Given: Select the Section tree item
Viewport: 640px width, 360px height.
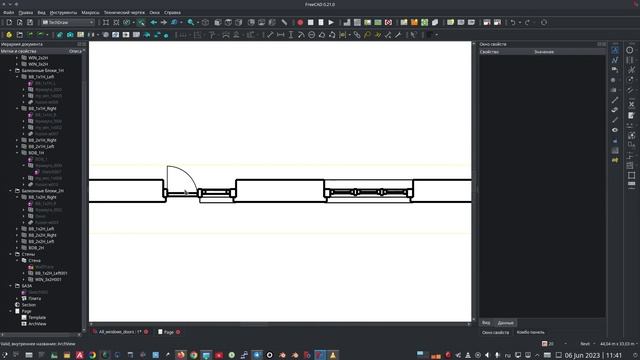Looking at the screenshot, I should point(29,305).
